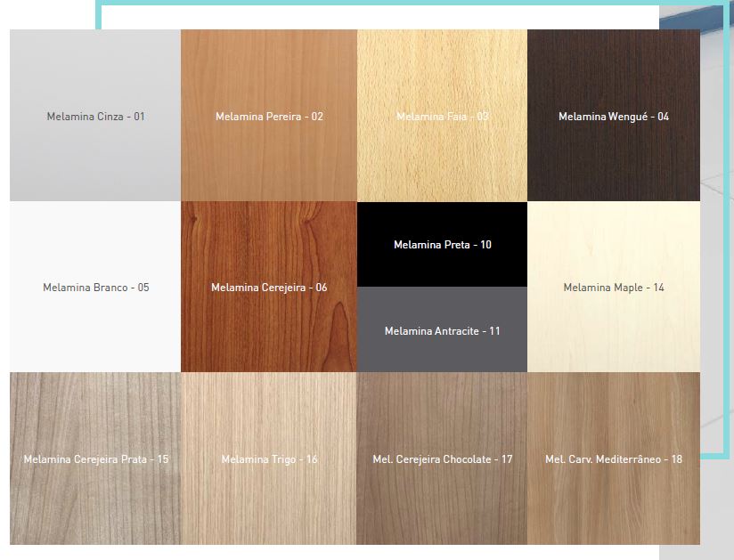The image size is (734, 560).
Task: Click the "Melamina Branco - 05" label text
Action: click(95, 288)
